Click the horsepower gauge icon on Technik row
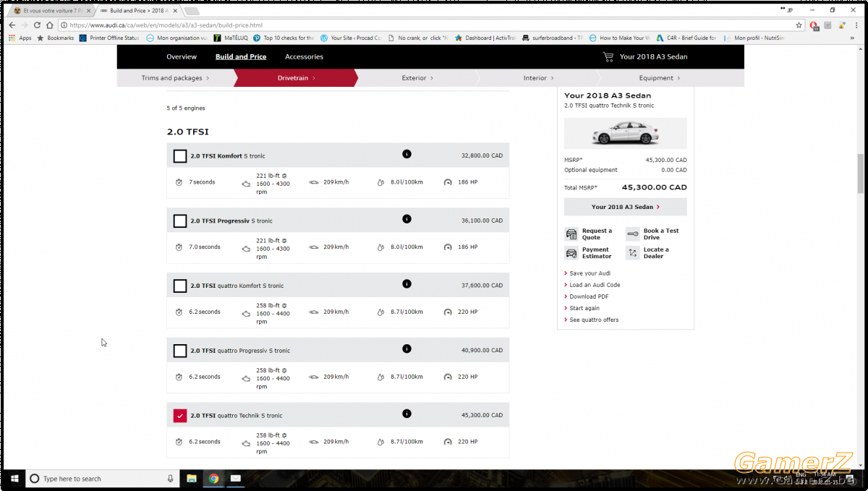 [x=448, y=442]
